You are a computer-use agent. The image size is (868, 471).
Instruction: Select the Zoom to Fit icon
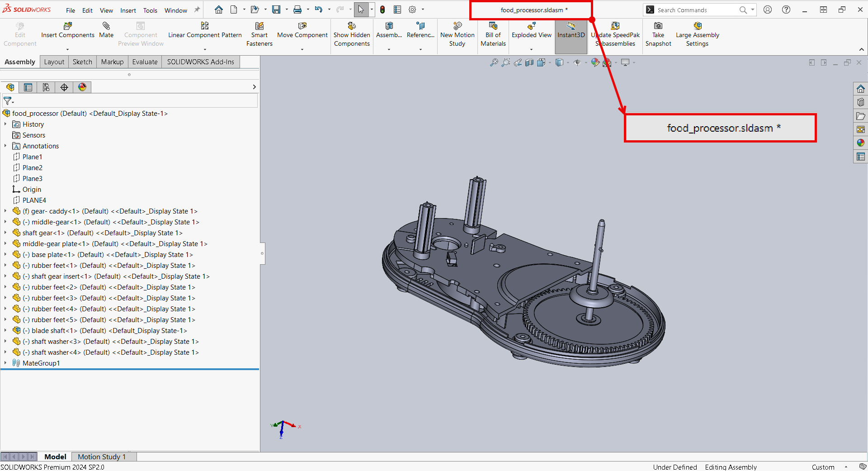tap(493, 62)
